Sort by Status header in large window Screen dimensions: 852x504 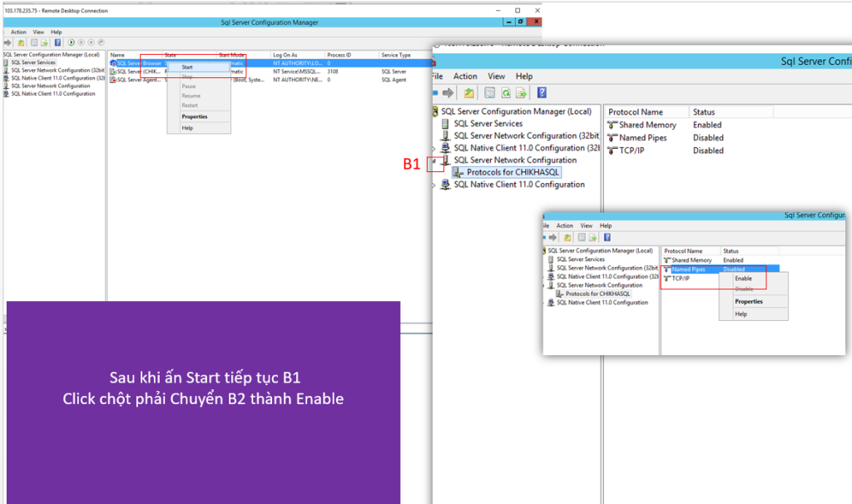731,112
